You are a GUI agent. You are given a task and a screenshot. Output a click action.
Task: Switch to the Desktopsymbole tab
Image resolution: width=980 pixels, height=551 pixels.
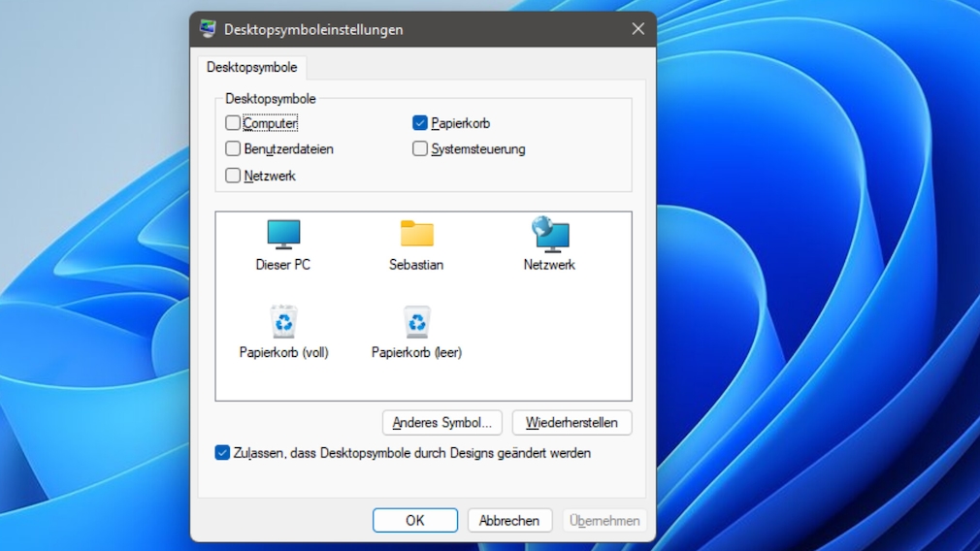(x=252, y=67)
